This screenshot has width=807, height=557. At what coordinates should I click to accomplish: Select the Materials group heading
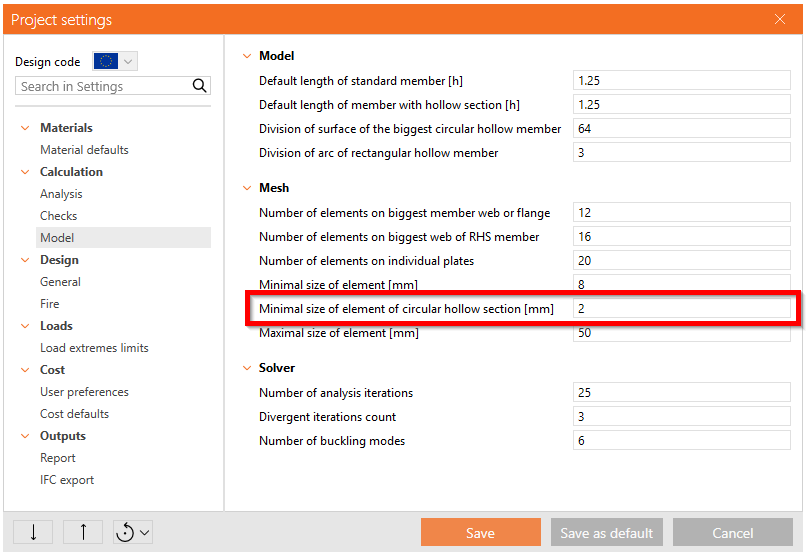[66, 128]
